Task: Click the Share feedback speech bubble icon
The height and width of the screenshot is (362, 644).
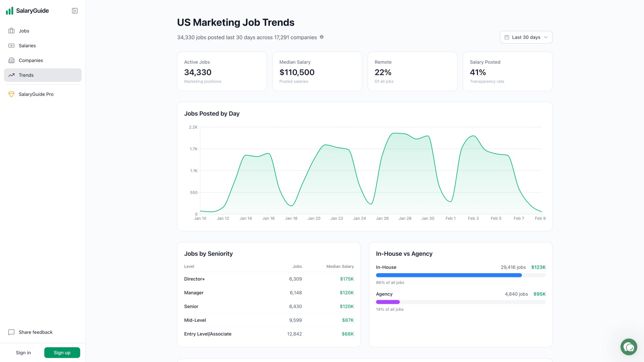Action: click(x=12, y=332)
